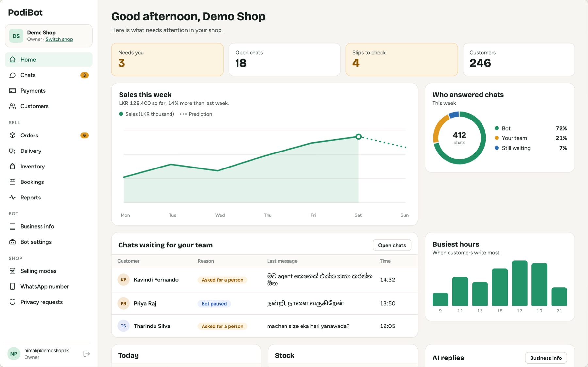Click the orange badge on Orders

coord(84,135)
